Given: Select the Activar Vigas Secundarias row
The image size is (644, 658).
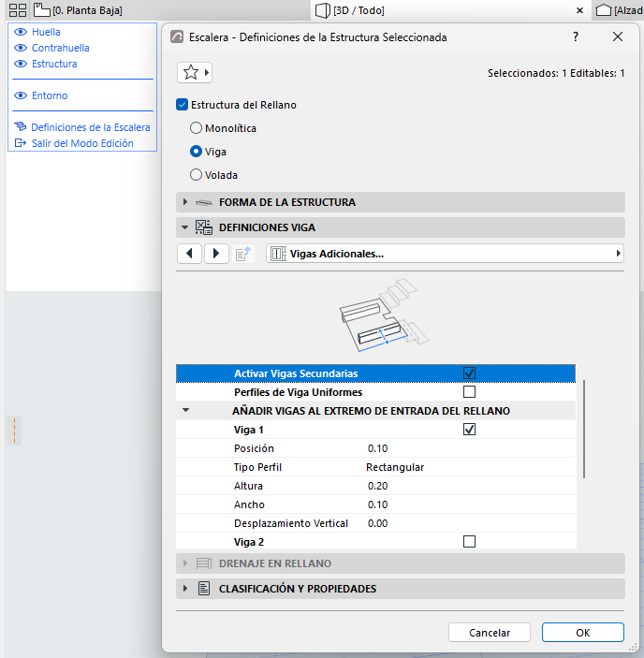Looking at the screenshot, I should click(375, 373).
